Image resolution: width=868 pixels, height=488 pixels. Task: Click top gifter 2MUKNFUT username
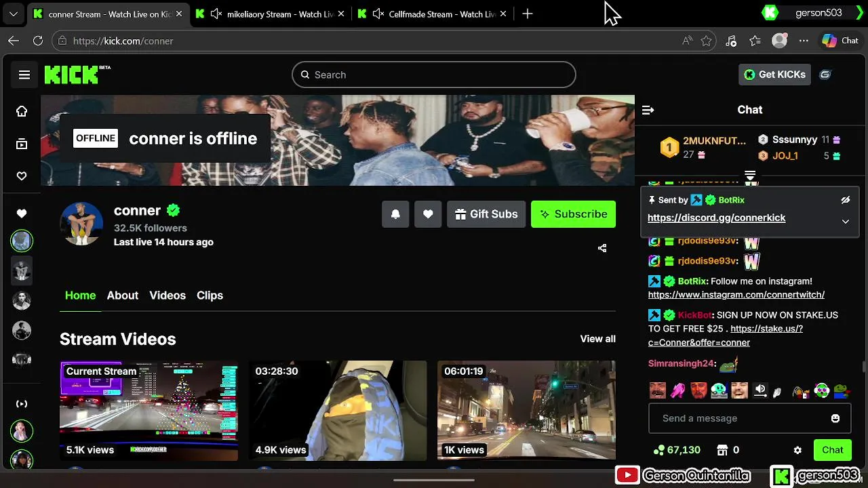tap(714, 141)
